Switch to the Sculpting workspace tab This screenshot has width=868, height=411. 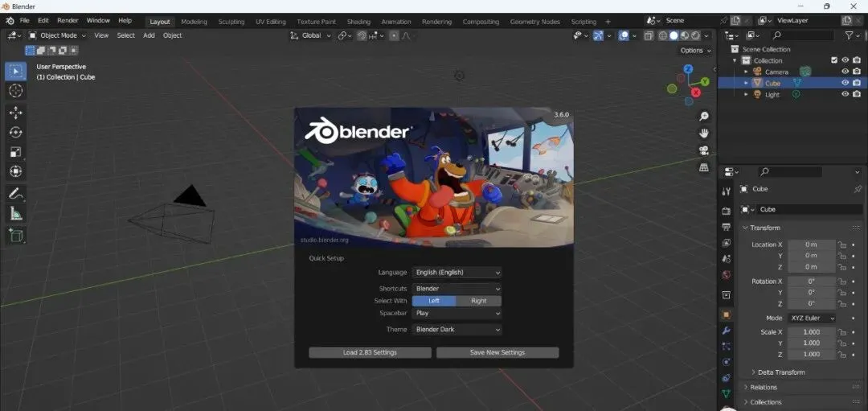tap(231, 22)
